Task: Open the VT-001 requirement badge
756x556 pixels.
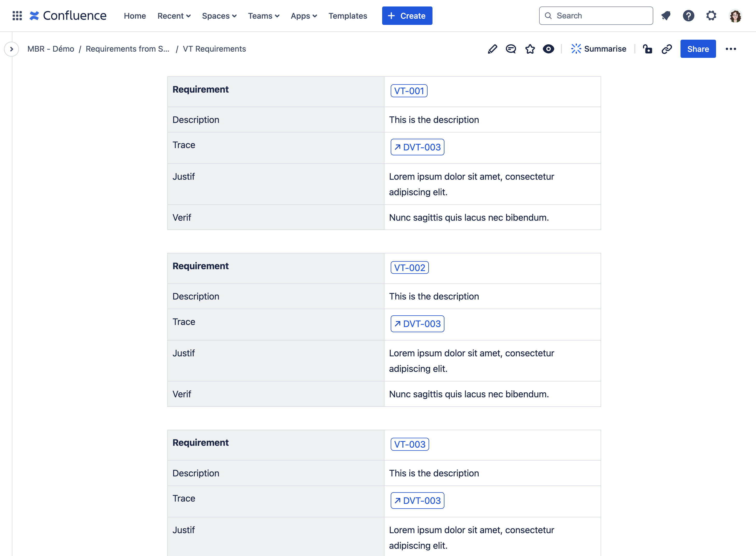Action: point(409,91)
